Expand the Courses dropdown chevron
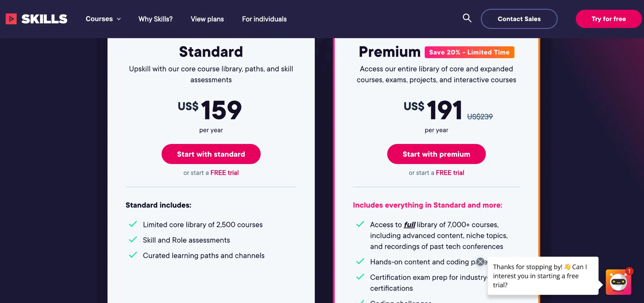This screenshot has height=303, width=644. [x=119, y=19]
